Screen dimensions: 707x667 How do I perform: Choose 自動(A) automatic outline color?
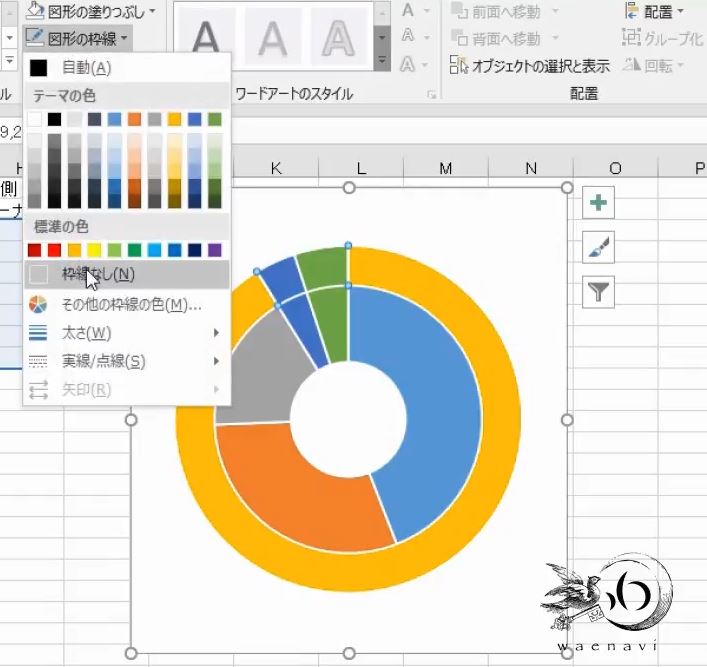coord(126,68)
